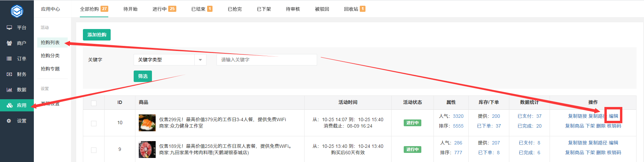Image resolution: width=644 pixels, height=162 pixels.
Task: Switch to the 待开始 tab
Action: (130, 9)
